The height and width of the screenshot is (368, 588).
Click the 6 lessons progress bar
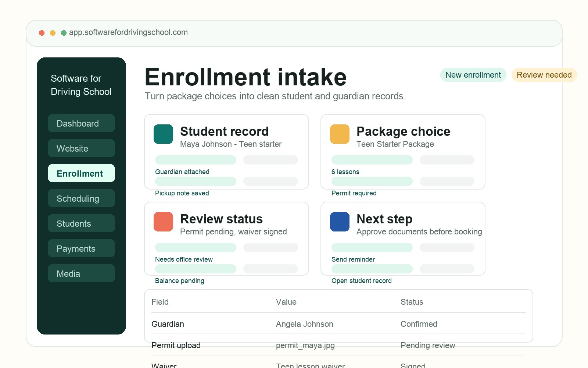click(x=372, y=160)
